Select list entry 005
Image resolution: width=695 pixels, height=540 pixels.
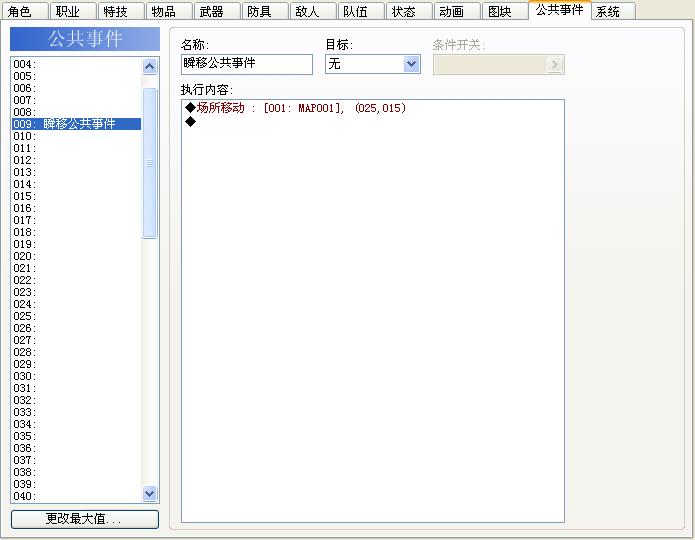coord(76,76)
